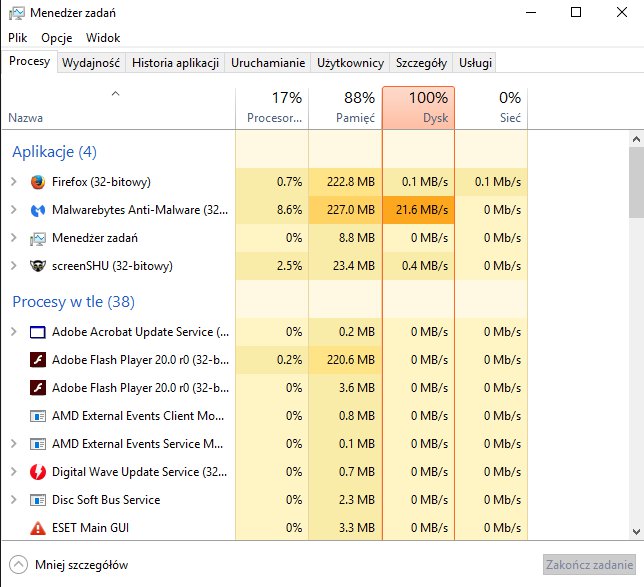This screenshot has width=644, height=587.
Task: Switch to the Wydajność tab
Action: (91, 63)
